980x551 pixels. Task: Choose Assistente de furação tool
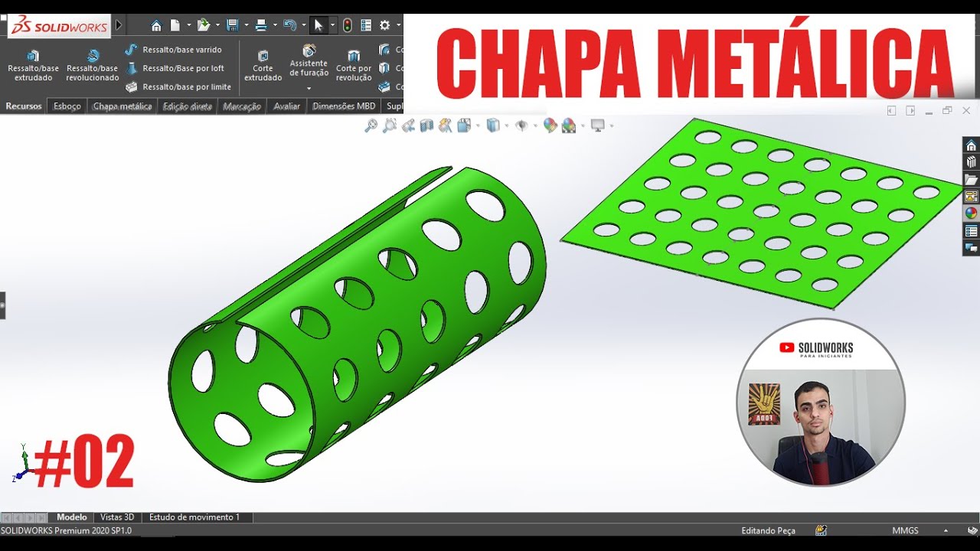[x=309, y=61]
